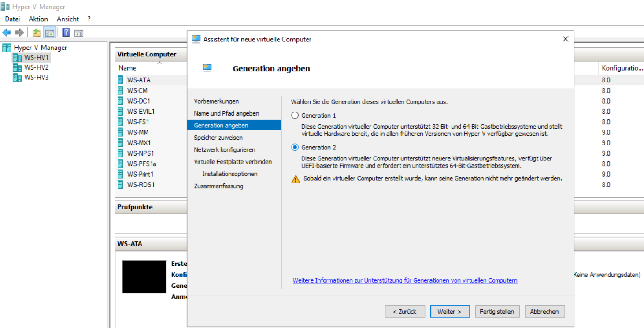This screenshot has height=328, width=644.
Task: Click the VM icon next to WS-NPS1
Action: tap(121, 153)
